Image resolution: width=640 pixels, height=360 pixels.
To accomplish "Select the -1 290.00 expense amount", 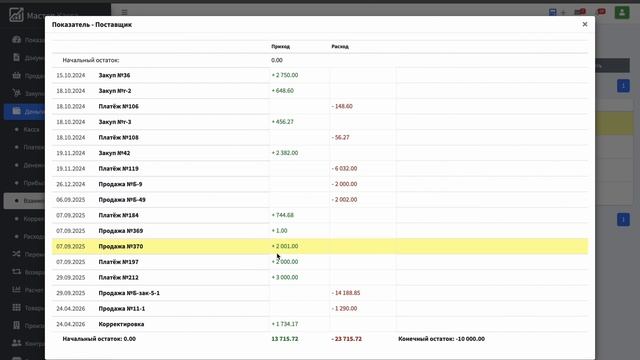I will pyautogui.click(x=344, y=308).
